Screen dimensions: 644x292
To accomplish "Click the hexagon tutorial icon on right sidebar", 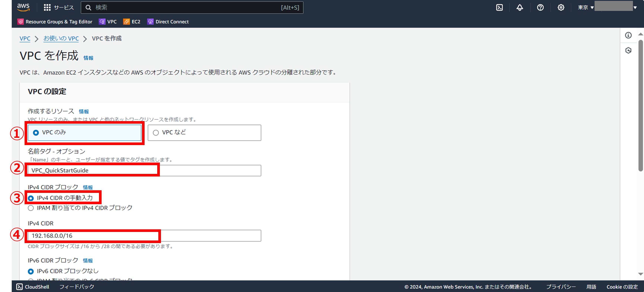I will pyautogui.click(x=628, y=50).
